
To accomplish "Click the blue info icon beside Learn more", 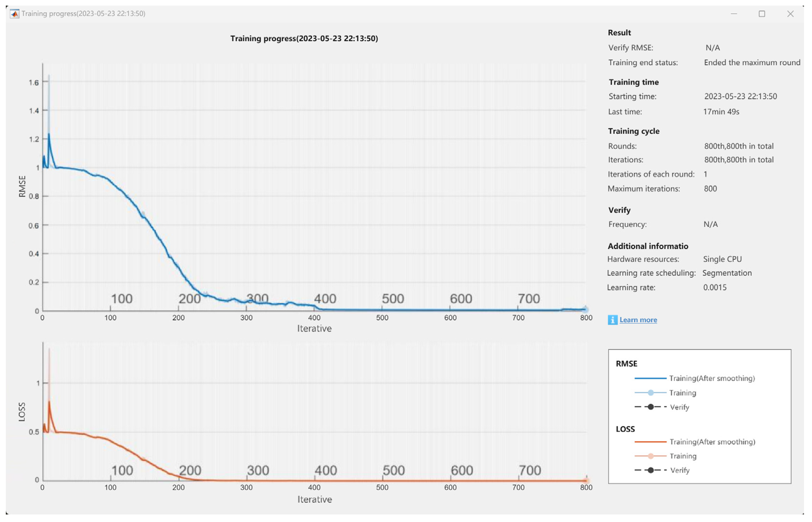I will [613, 320].
